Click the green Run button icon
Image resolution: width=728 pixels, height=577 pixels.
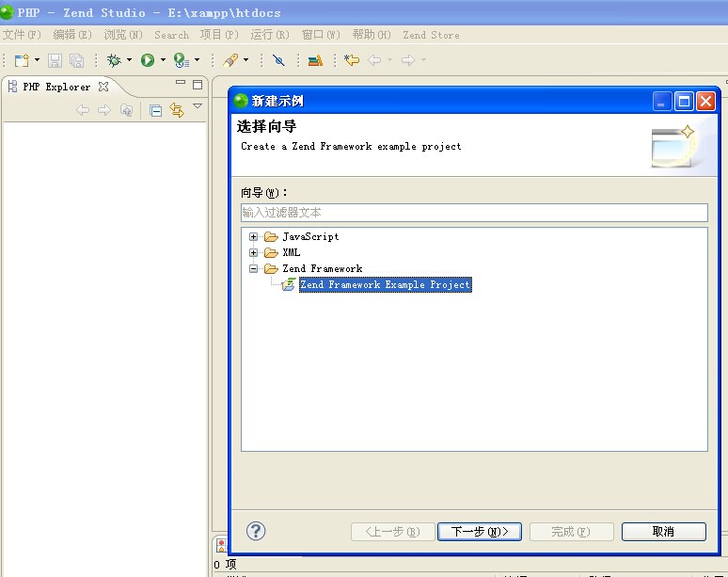point(148,60)
